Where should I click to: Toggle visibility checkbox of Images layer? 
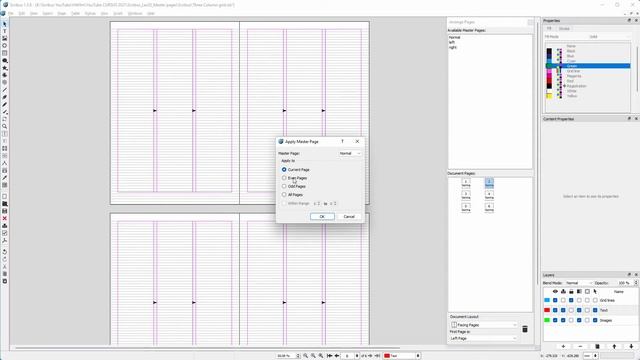point(555,320)
